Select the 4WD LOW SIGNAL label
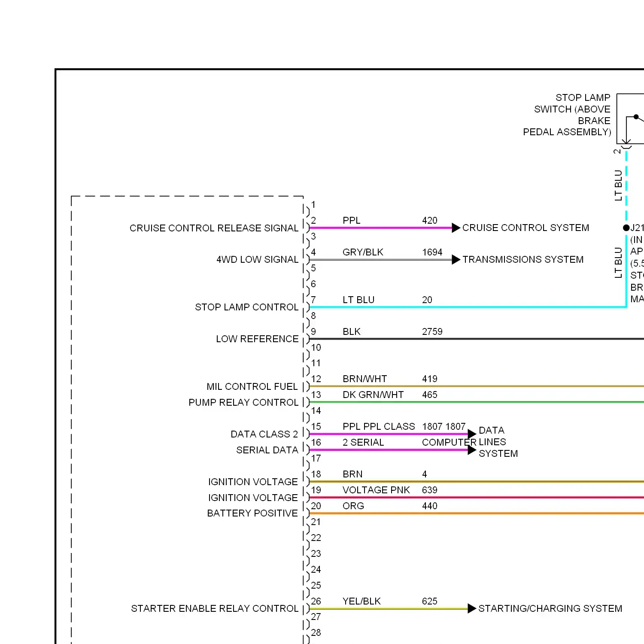Screen dimensions: 644x644 [x=257, y=259]
